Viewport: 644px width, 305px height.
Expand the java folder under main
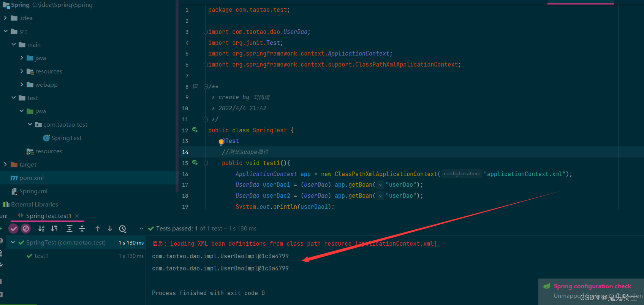click(22, 58)
